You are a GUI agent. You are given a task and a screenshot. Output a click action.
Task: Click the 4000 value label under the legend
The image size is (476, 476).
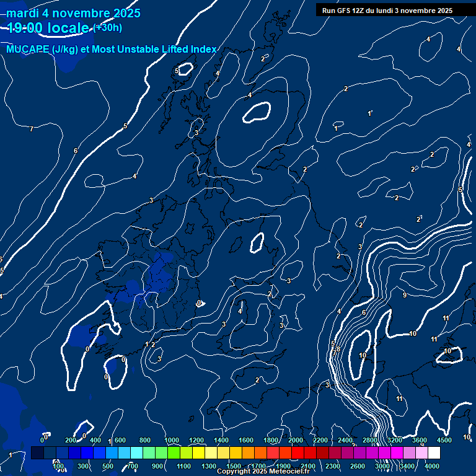click(x=432, y=466)
